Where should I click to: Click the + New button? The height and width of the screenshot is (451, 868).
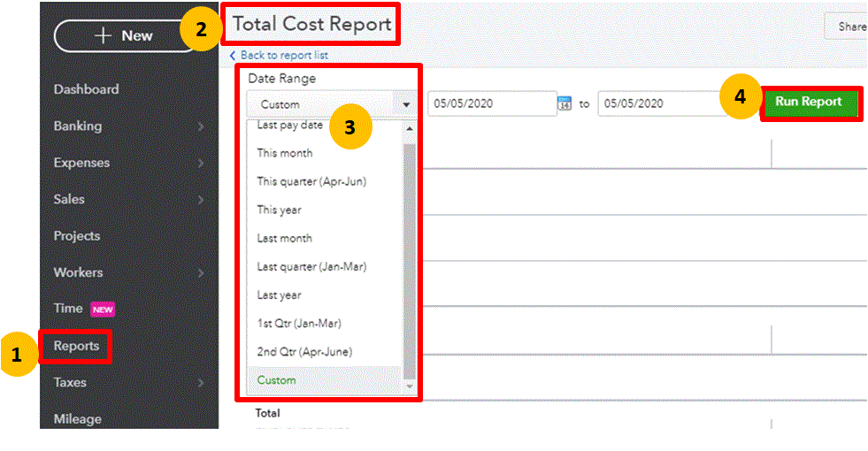(125, 36)
